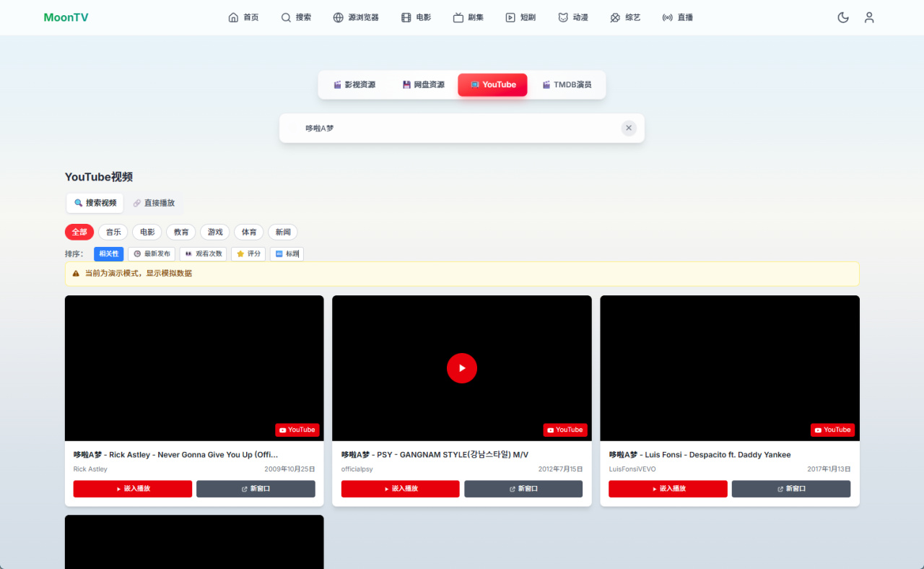
Task: Click the Rick Astley channel name below the title
Action: coord(90,469)
